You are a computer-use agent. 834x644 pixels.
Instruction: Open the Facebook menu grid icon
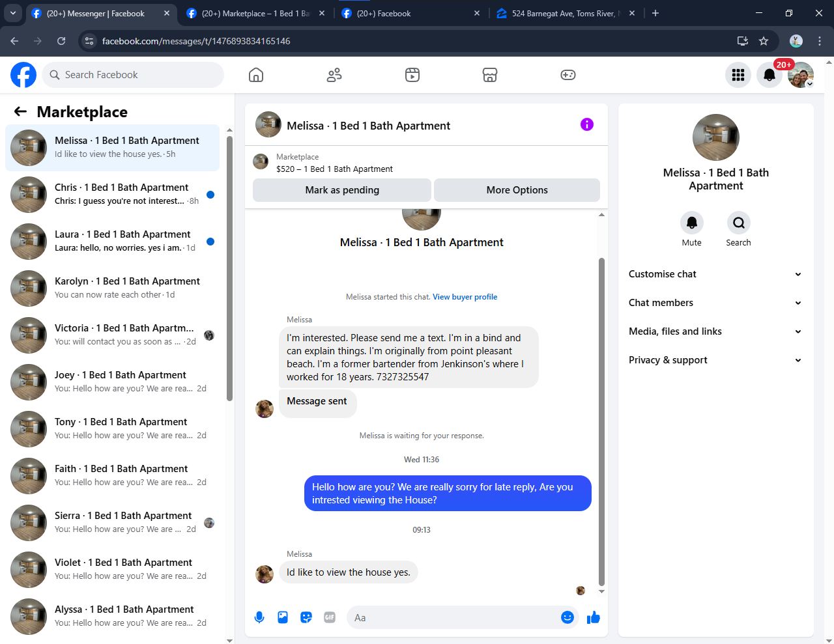click(x=738, y=75)
